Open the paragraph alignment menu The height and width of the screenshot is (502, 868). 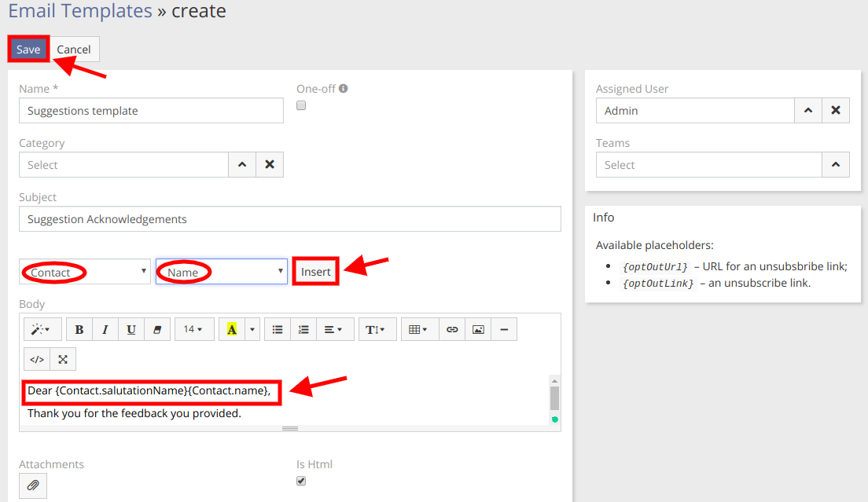coord(335,329)
